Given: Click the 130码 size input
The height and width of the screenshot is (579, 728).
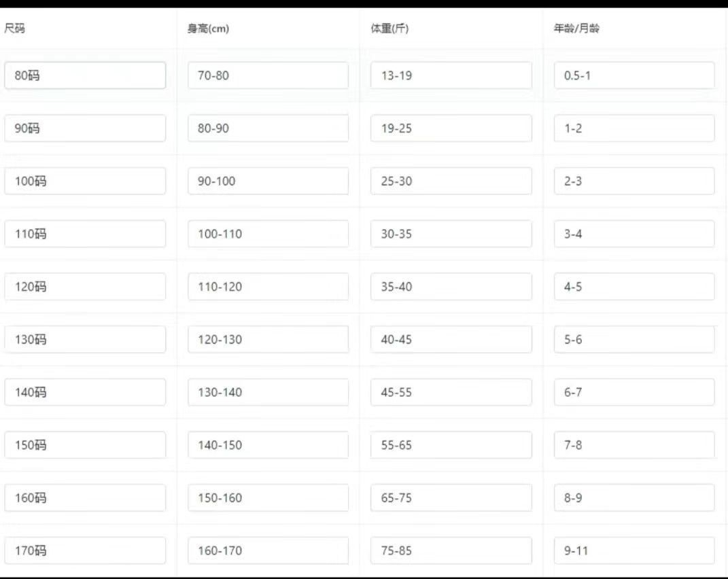Looking at the screenshot, I should coord(85,339).
